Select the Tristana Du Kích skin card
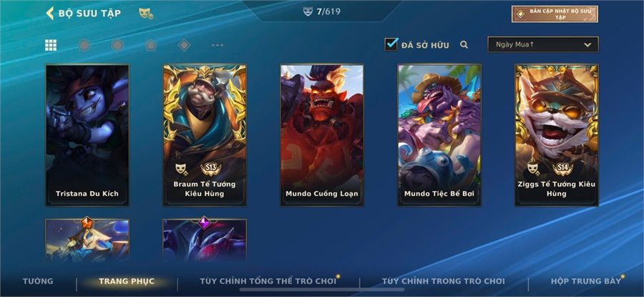This screenshot has width=644, height=297. (x=87, y=135)
